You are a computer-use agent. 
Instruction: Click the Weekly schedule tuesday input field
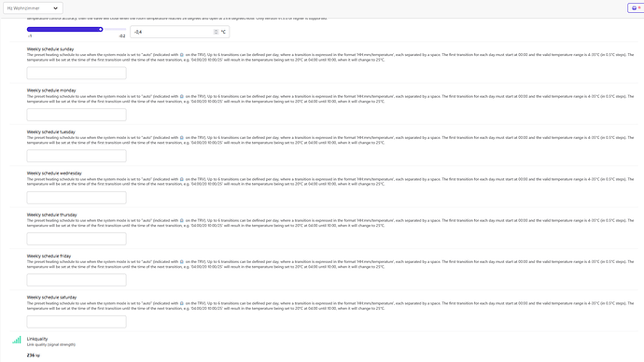[77, 156]
